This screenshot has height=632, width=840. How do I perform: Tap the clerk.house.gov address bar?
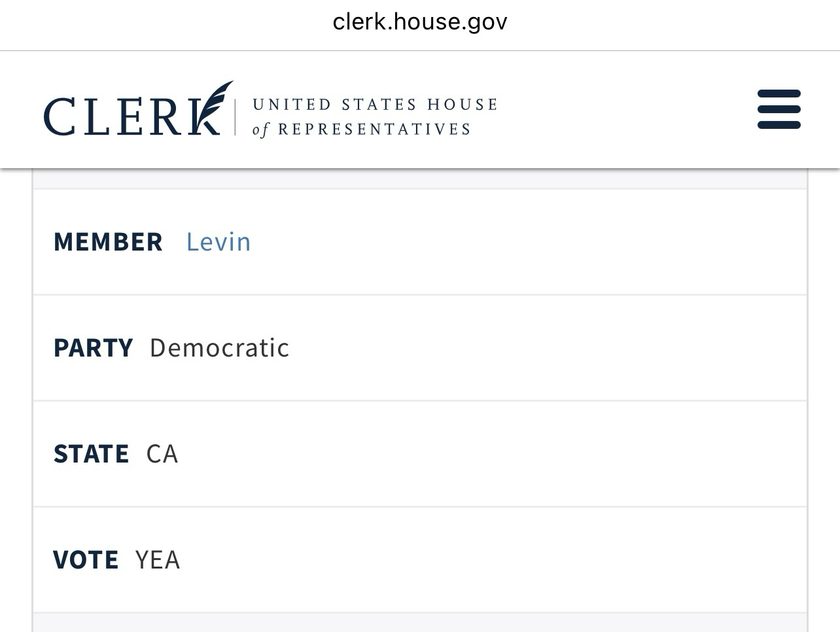click(420, 22)
